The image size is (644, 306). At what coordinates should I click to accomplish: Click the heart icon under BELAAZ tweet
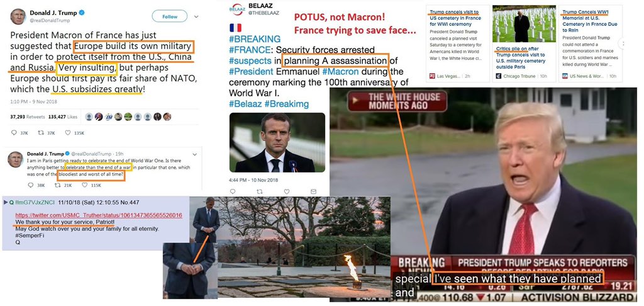tap(287, 191)
